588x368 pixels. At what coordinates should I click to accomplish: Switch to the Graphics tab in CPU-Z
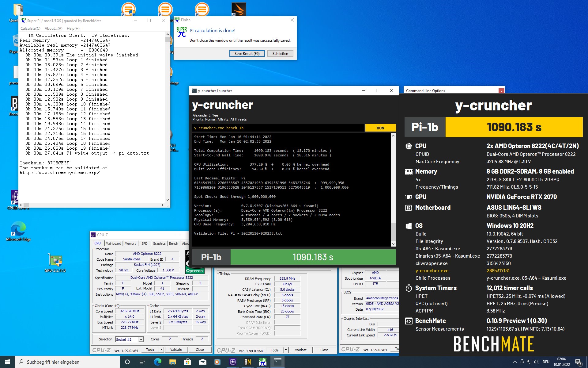(x=159, y=243)
